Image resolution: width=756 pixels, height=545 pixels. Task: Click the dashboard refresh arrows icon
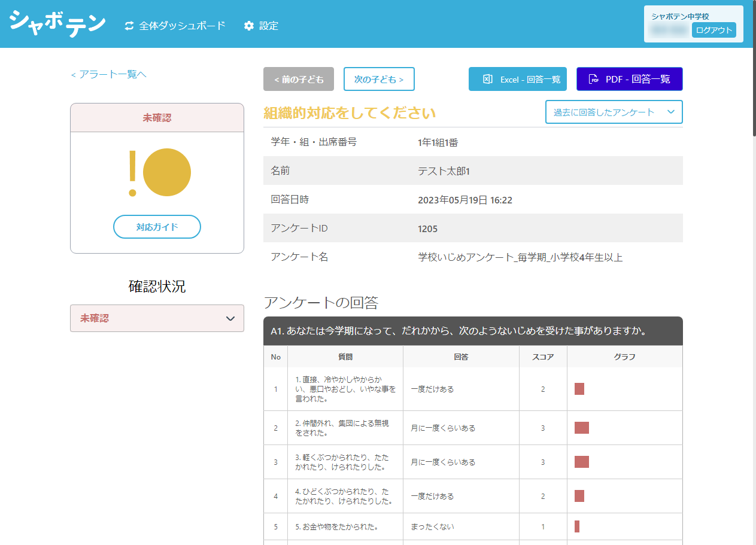click(129, 26)
